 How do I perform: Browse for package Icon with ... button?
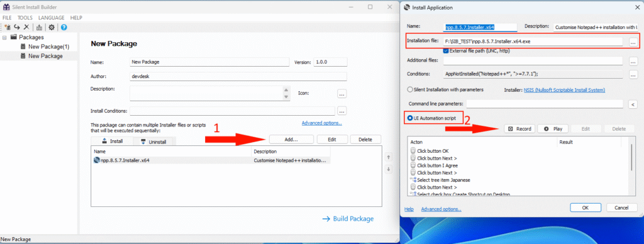pos(341,94)
